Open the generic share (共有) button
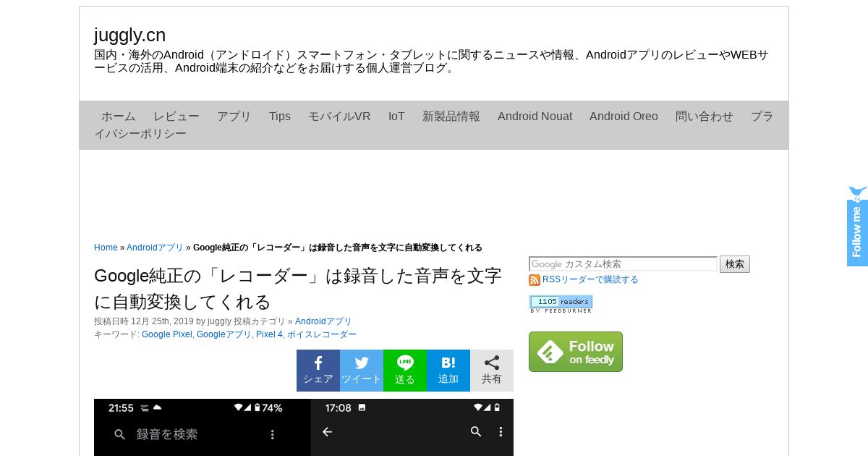The width and height of the screenshot is (868, 456). [492, 371]
